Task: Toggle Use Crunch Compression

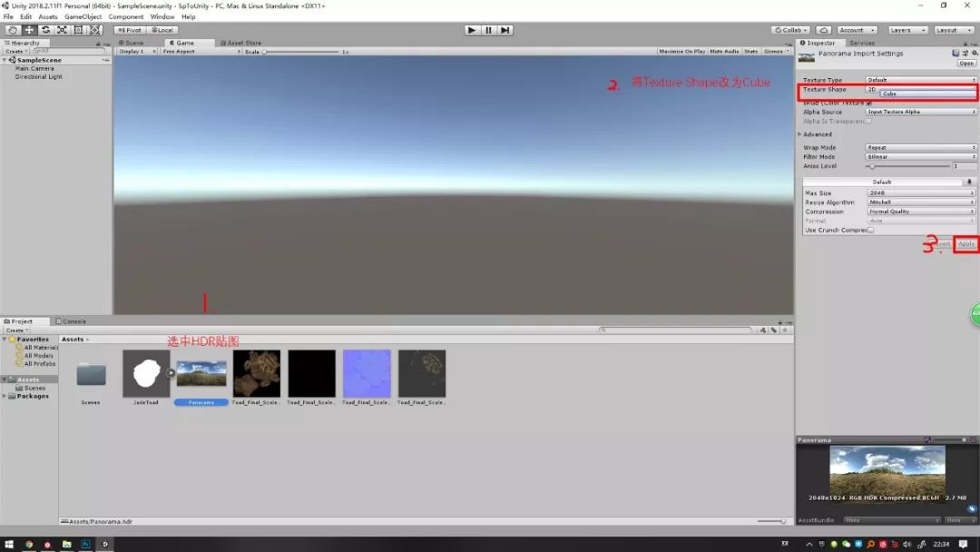Action: click(x=869, y=229)
